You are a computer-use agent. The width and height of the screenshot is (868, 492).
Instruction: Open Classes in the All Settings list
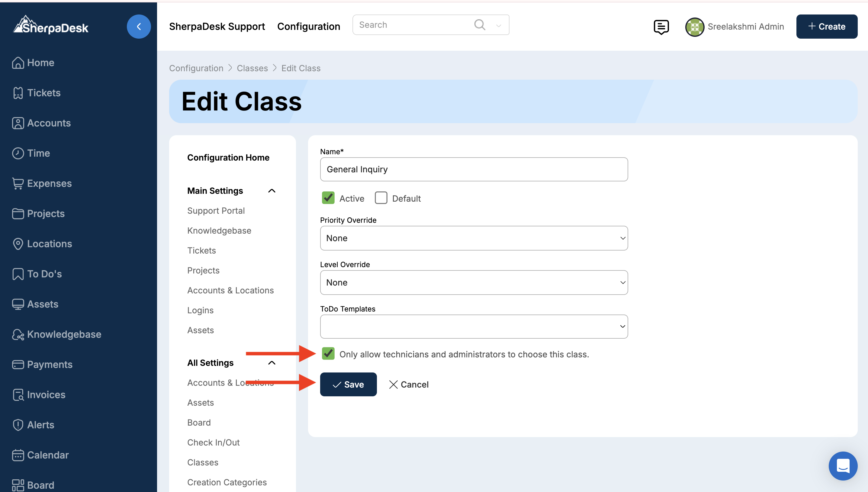point(202,462)
